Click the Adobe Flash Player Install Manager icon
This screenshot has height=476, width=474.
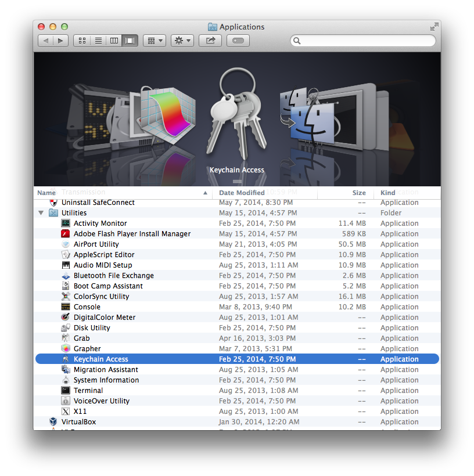click(66, 234)
